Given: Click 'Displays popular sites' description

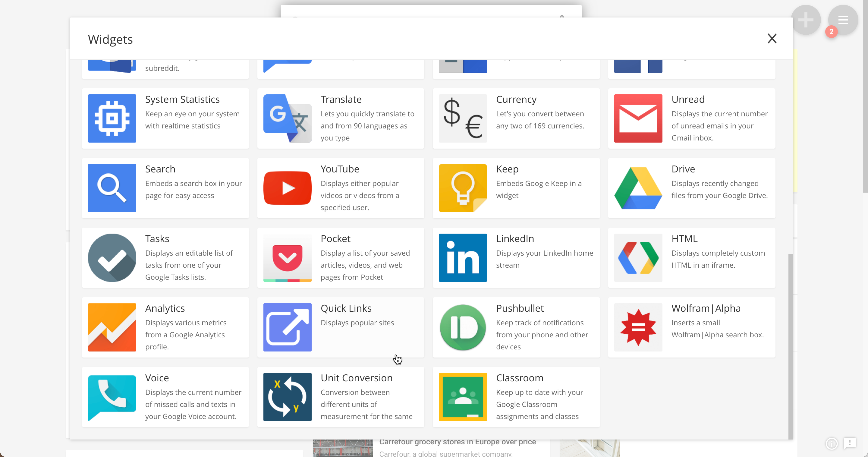Looking at the screenshot, I should 357,323.
